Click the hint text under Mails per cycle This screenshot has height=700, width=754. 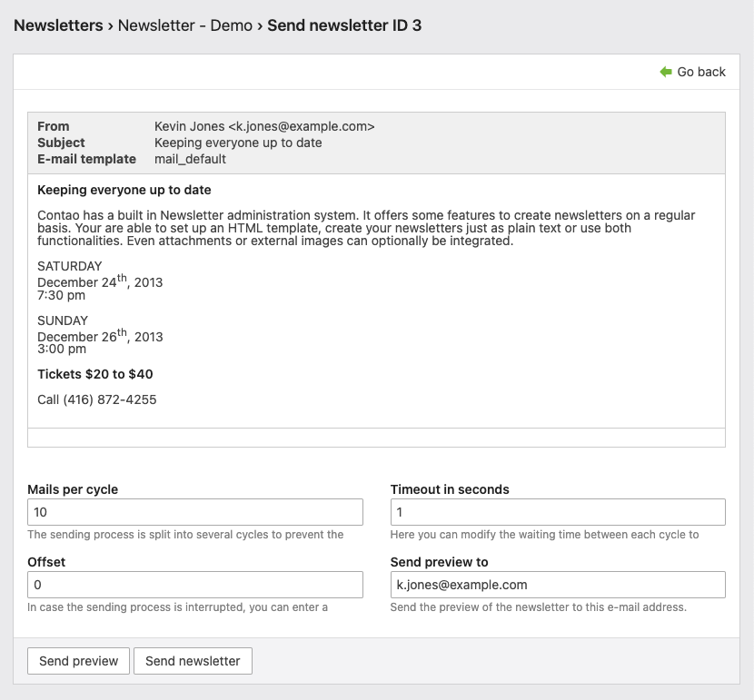click(x=185, y=535)
